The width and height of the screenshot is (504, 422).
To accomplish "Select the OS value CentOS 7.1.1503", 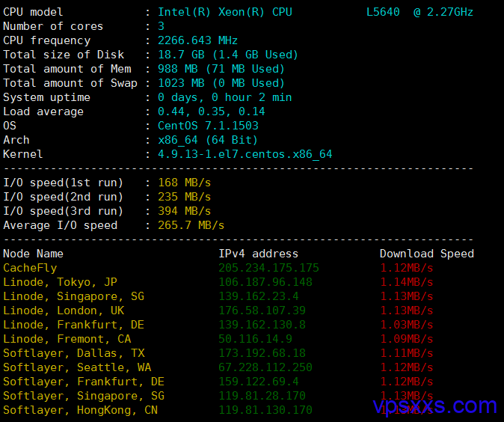I will (208, 126).
